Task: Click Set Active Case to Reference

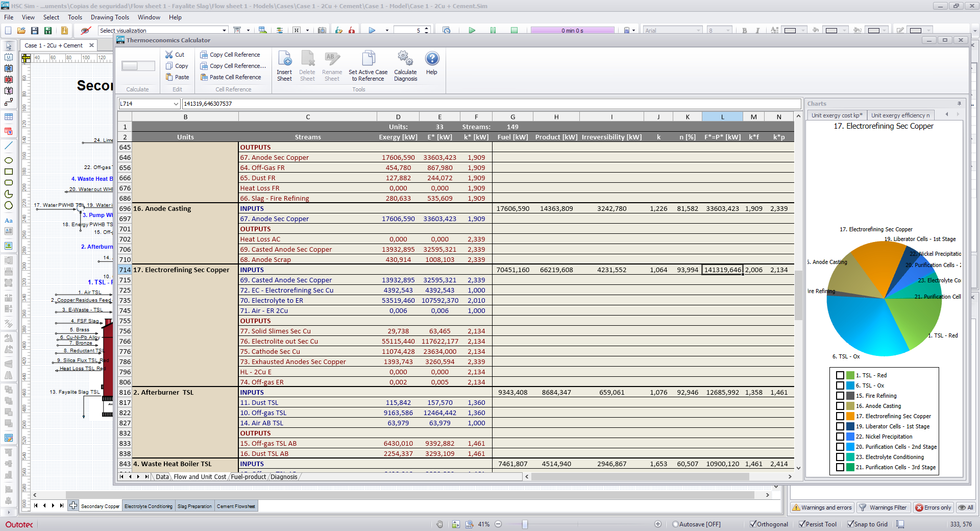Action: tap(368, 59)
